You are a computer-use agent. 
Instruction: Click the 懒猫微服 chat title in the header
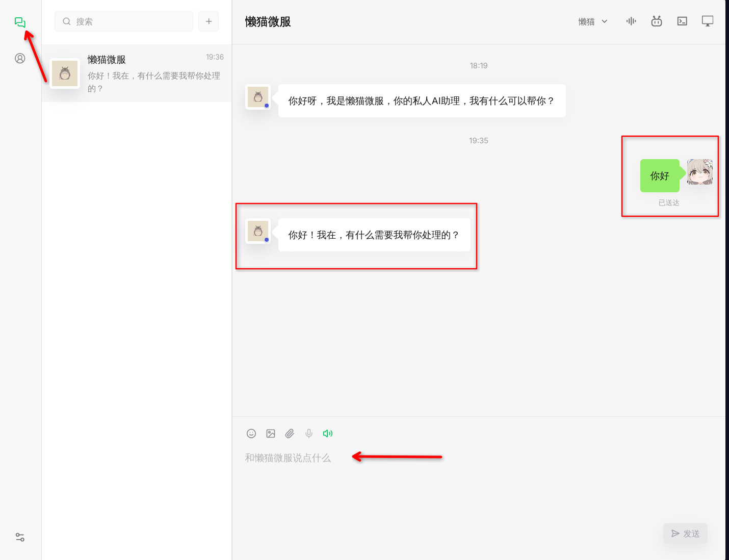tap(268, 22)
